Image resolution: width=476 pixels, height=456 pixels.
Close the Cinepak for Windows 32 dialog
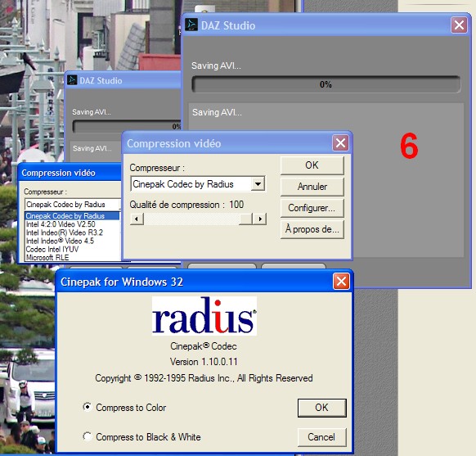coord(341,282)
